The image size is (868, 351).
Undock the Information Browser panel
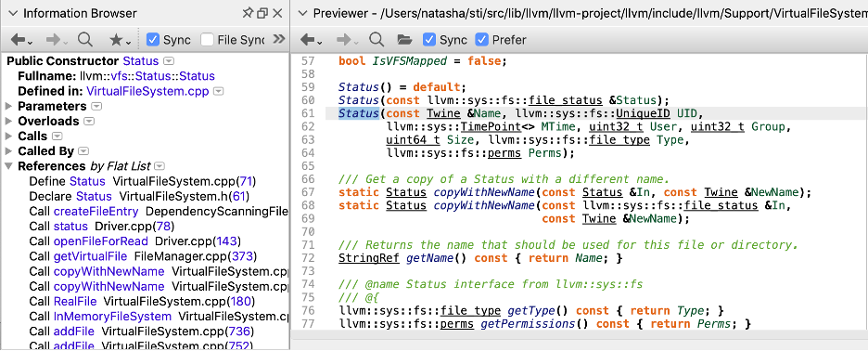pos(262,13)
